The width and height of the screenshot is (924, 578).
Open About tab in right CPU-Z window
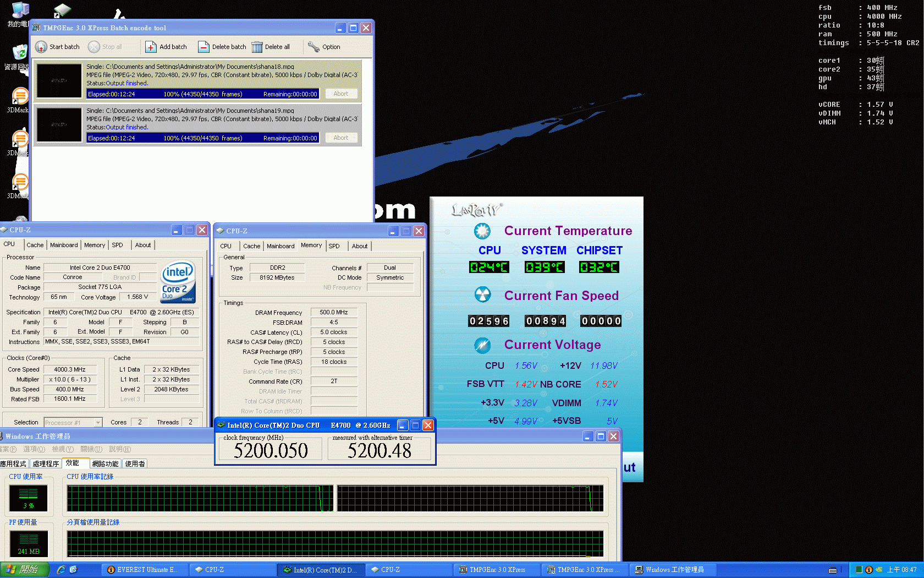click(360, 246)
